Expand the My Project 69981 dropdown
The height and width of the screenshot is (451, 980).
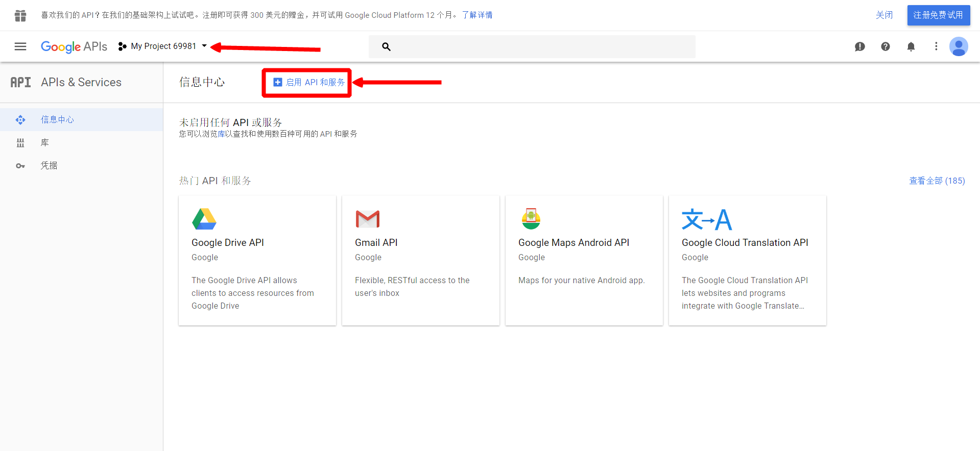162,46
